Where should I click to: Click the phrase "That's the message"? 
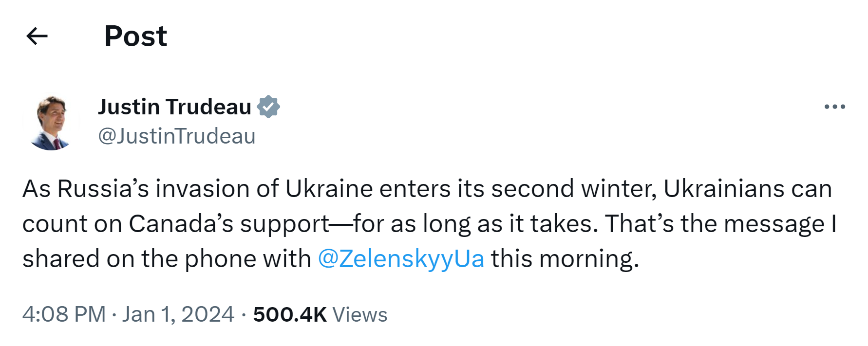click(714, 224)
